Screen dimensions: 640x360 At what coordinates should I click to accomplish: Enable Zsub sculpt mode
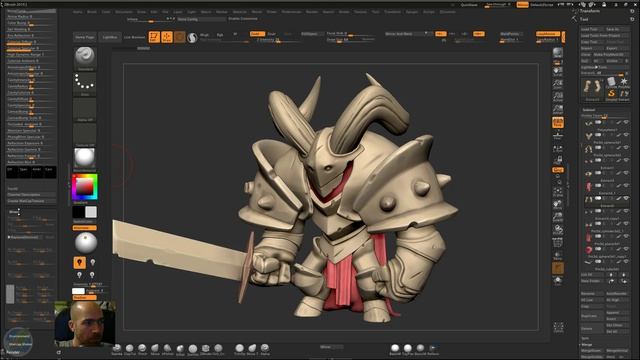(272, 34)
